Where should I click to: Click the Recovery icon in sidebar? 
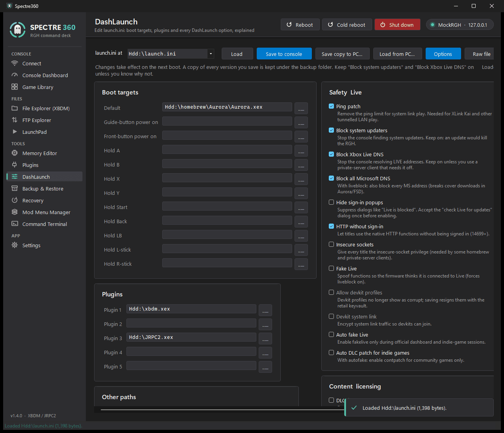(x=15, y=200)
